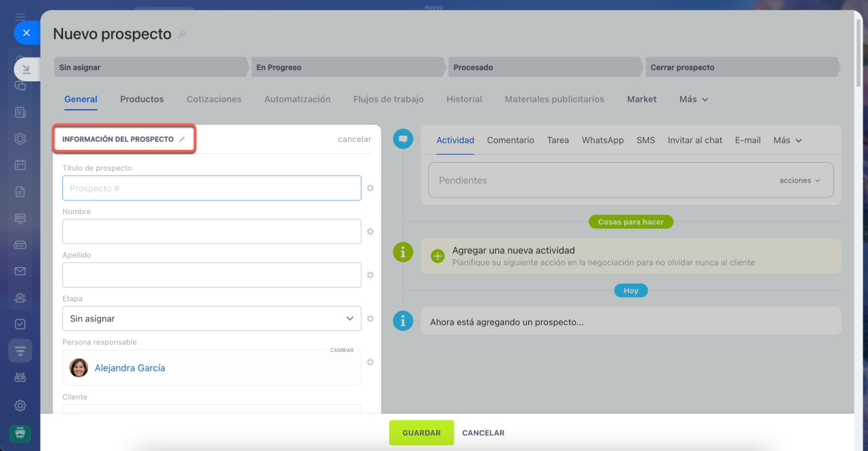Viewport: 868px width, 451px height.
Task: Switch to the Productos tab
Action: coord(142,99)
